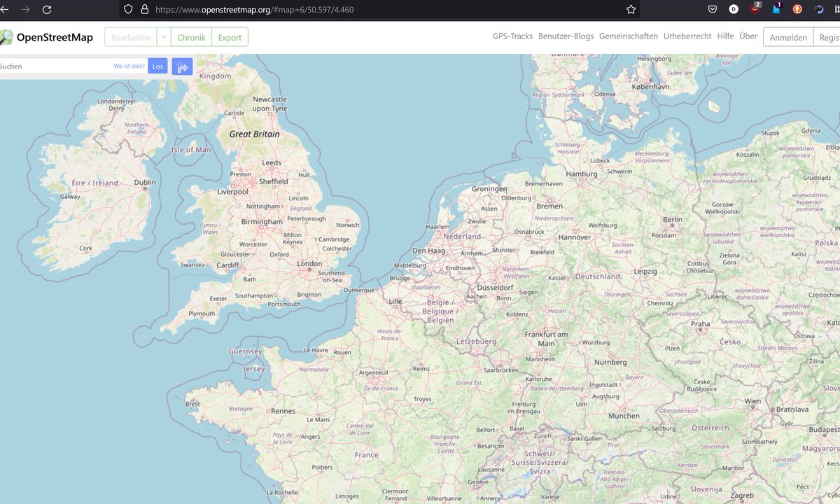Click the Bratislava label on the map
Image resolution: width=840 pixels, height=504 pixels.
pyautogui.click(x=792, y=409)
